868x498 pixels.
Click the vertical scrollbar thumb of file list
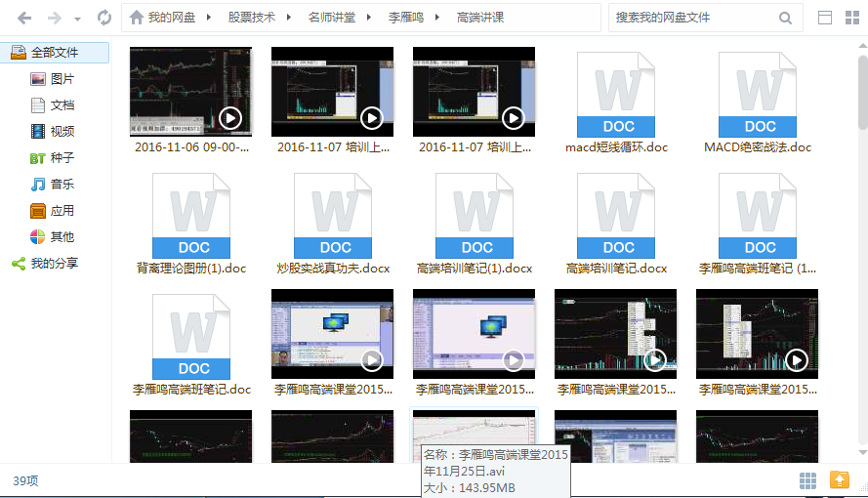[x=862, y=93]
